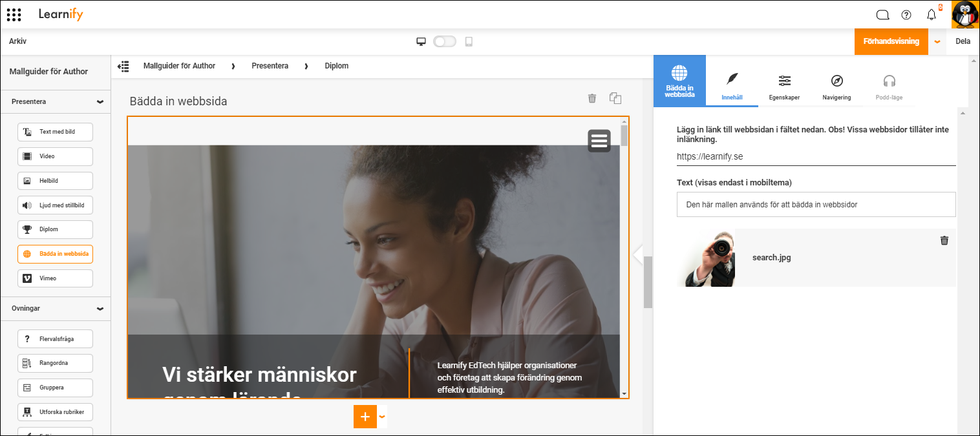Collapse the right panel with the arrow handle
Image resolution: width=980 pixels, height=436 pixels.
(x=637, y=254)
